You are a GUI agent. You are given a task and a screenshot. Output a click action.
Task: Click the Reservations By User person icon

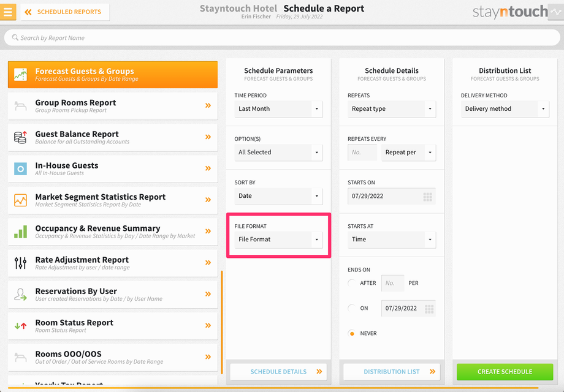[20, 294]
